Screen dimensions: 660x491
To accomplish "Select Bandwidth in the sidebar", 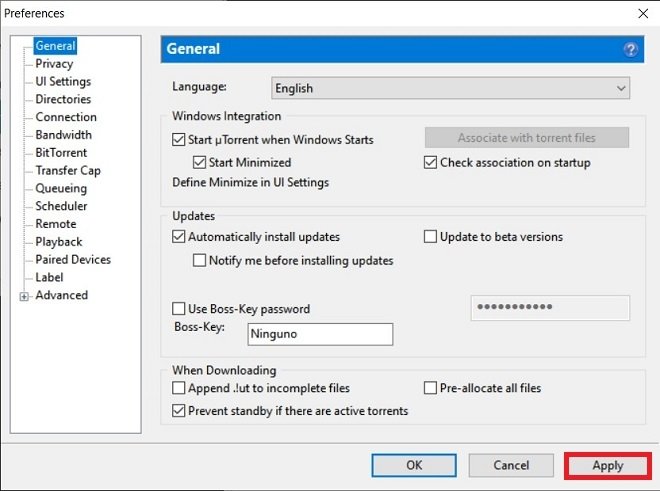I will pos(64,135).
